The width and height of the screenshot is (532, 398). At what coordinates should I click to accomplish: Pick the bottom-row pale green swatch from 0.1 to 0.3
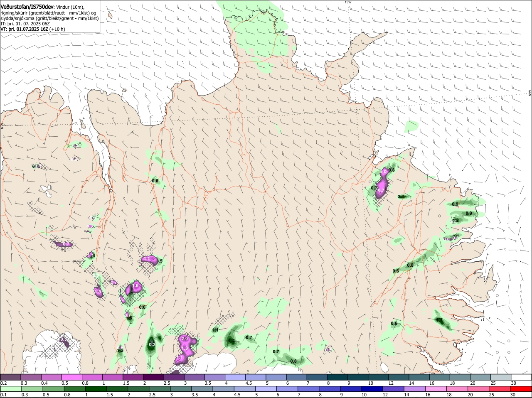(10, 389)
